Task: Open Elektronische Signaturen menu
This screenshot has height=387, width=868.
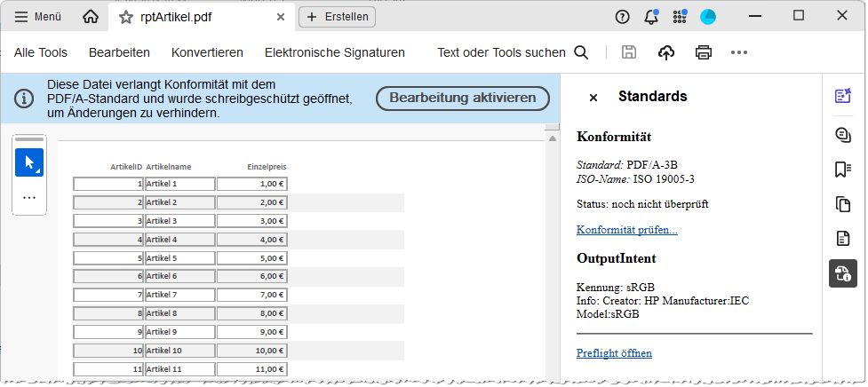Action: (x=335, y=52)
